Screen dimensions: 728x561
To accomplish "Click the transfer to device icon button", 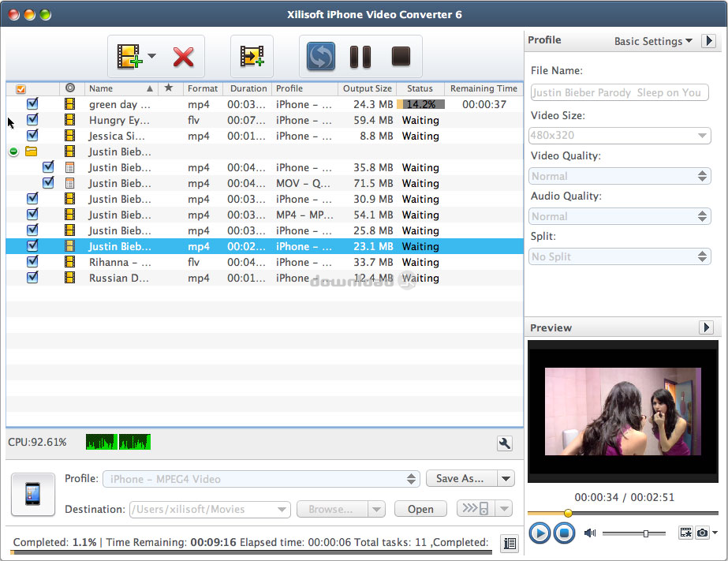I will pos(476,508).
